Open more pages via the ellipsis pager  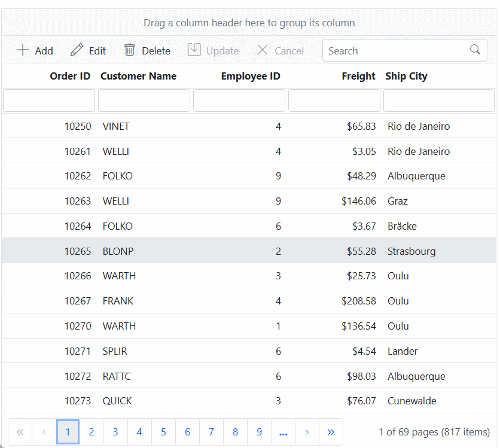[283, 431]
